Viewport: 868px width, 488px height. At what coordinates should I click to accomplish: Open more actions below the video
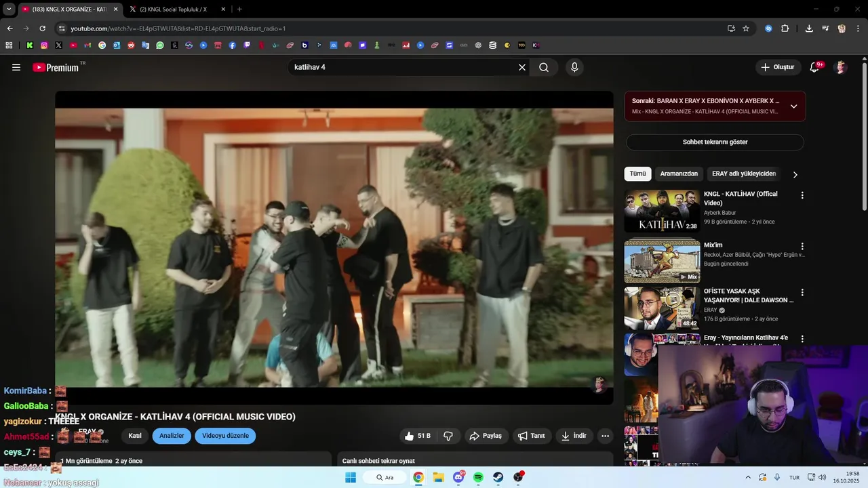click(x=606, y=436)
